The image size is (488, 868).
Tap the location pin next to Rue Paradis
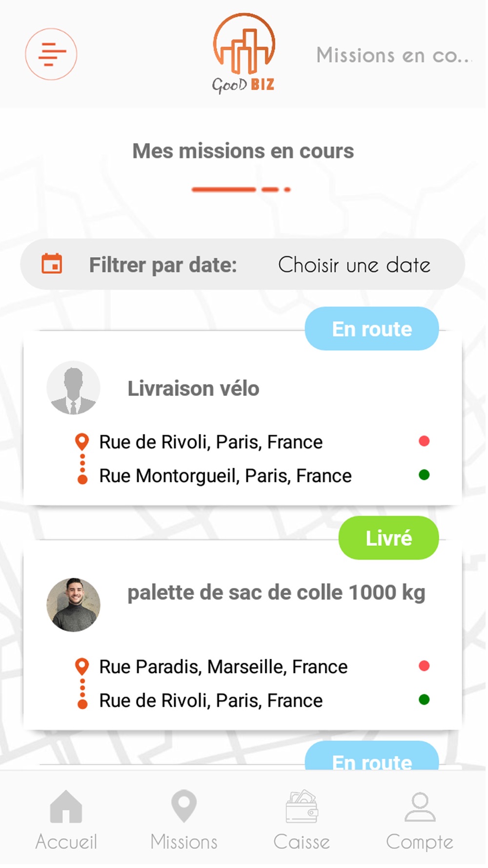82,667
